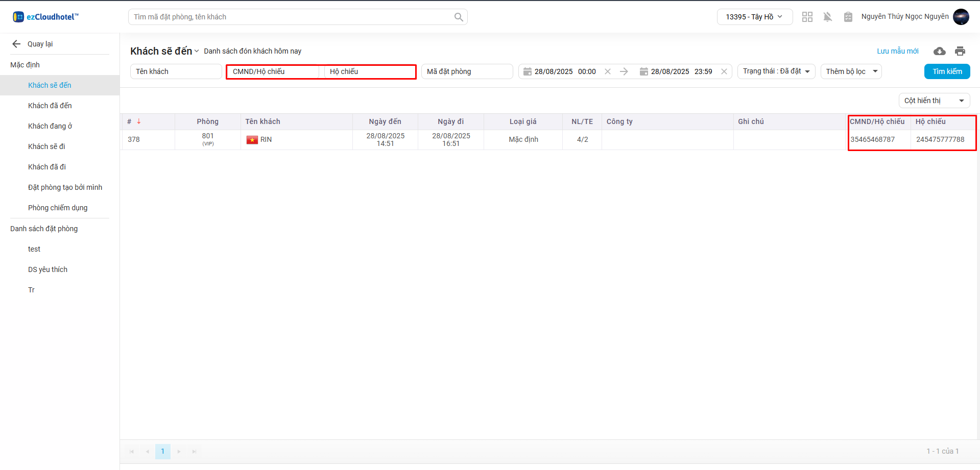
Task: Click the search magnifier icon
Action: (459, 17)
